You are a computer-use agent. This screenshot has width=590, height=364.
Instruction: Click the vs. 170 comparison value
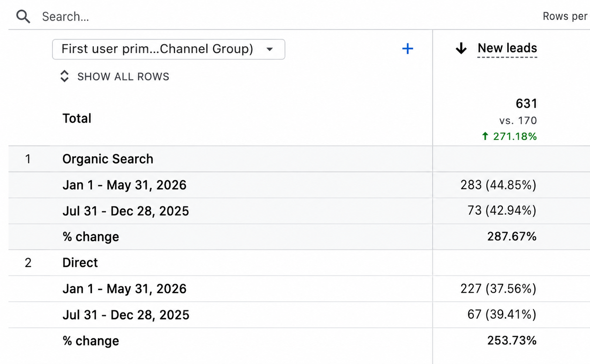(518, 120)
